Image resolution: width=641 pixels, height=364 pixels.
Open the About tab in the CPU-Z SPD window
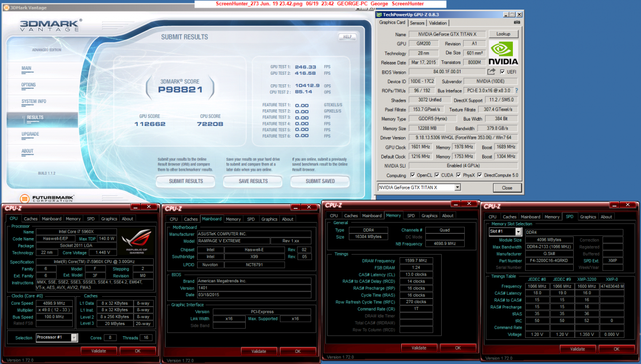coord(606,217)
